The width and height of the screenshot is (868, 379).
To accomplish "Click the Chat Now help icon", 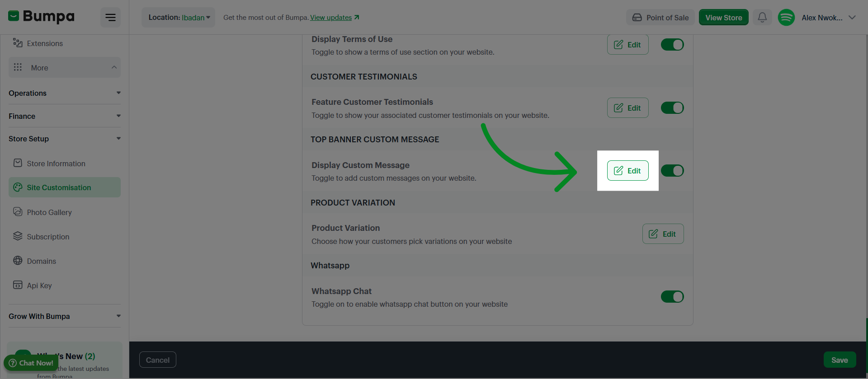I will pyautogui.click(x=13, y=363).
